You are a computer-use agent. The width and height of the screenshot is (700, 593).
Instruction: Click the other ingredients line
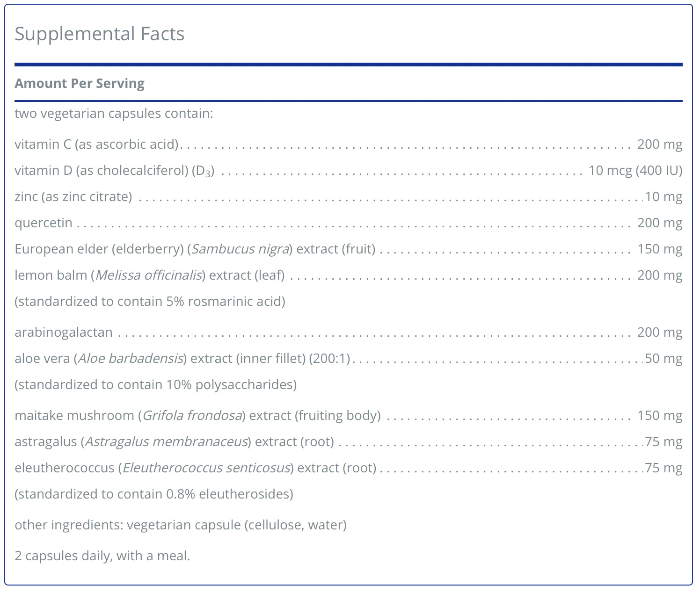[181, 525]
